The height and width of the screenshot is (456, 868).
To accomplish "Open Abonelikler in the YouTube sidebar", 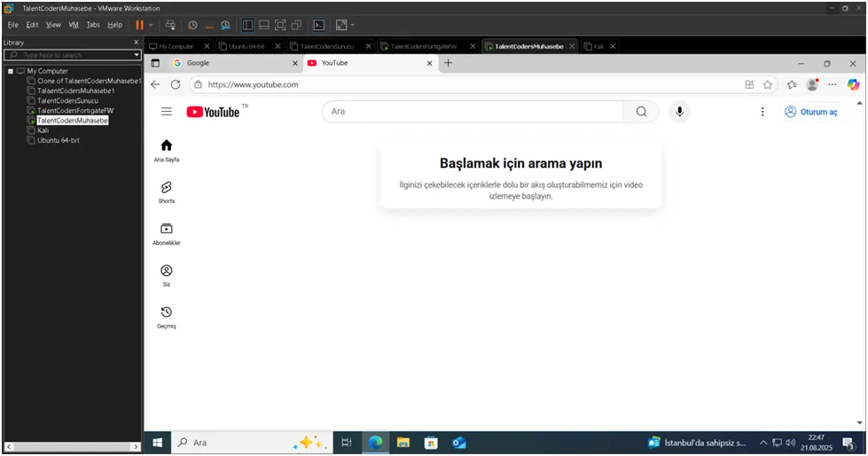I will click(x=166, y=234).
